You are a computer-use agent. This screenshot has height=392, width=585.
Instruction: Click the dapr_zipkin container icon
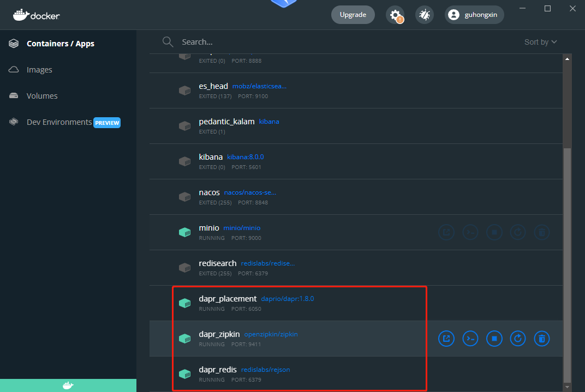tap(184, 339)
